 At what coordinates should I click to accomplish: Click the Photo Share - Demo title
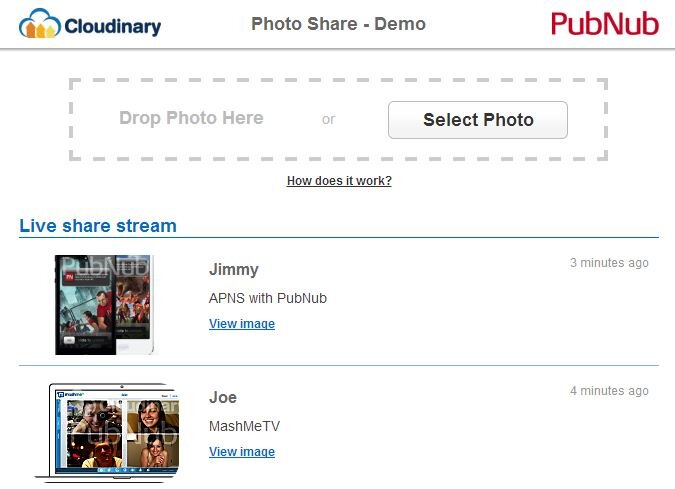point(338,23)
